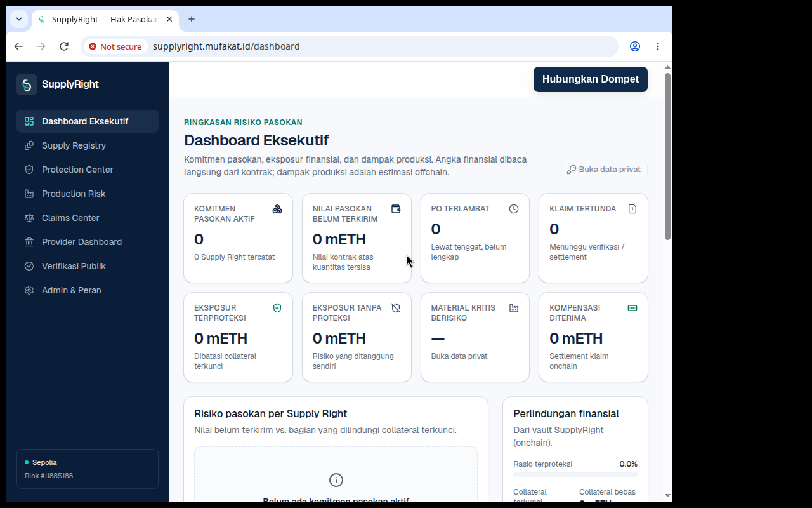
Task: Close the SupplyRight browser tab
Action: tap(169, 19)
